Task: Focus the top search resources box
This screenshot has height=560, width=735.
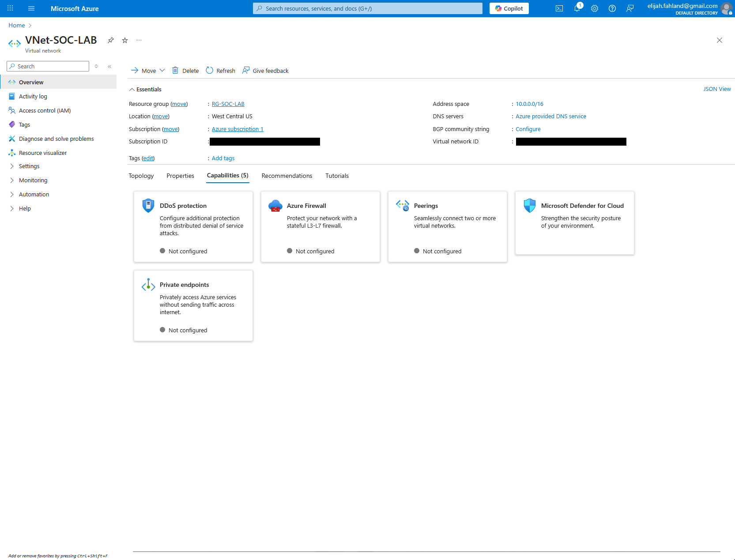Action: click(x=368, y=8)
